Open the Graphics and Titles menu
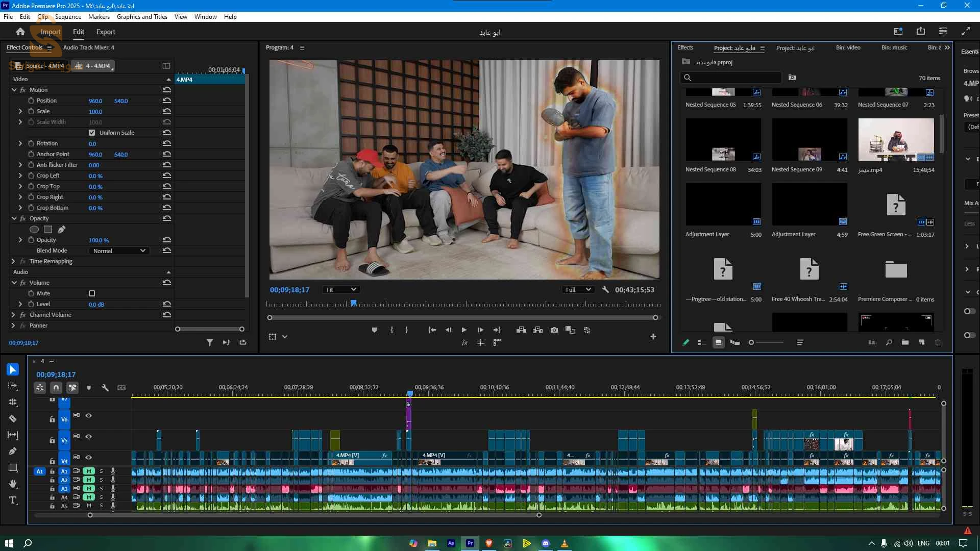Image resolution: width=980 pixels, height=551 pixels. coord(142,17)
